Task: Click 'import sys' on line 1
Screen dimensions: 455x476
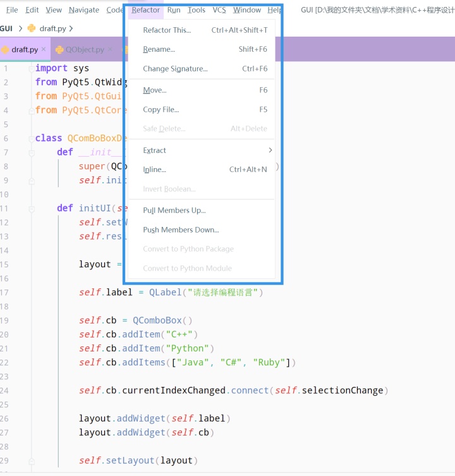Action: point(62,68)
